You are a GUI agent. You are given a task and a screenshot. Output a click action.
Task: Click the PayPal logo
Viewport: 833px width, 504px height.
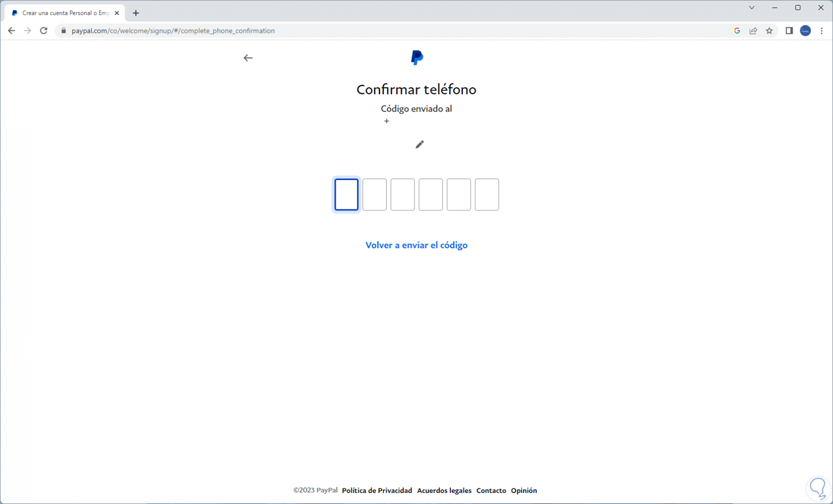tap(417, 58)
